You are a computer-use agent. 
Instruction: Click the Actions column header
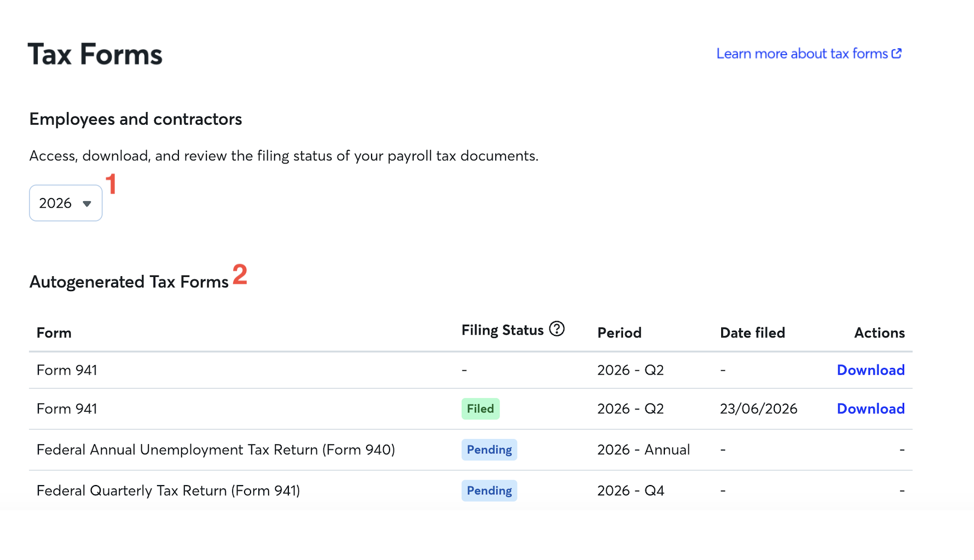pos(879,333)
